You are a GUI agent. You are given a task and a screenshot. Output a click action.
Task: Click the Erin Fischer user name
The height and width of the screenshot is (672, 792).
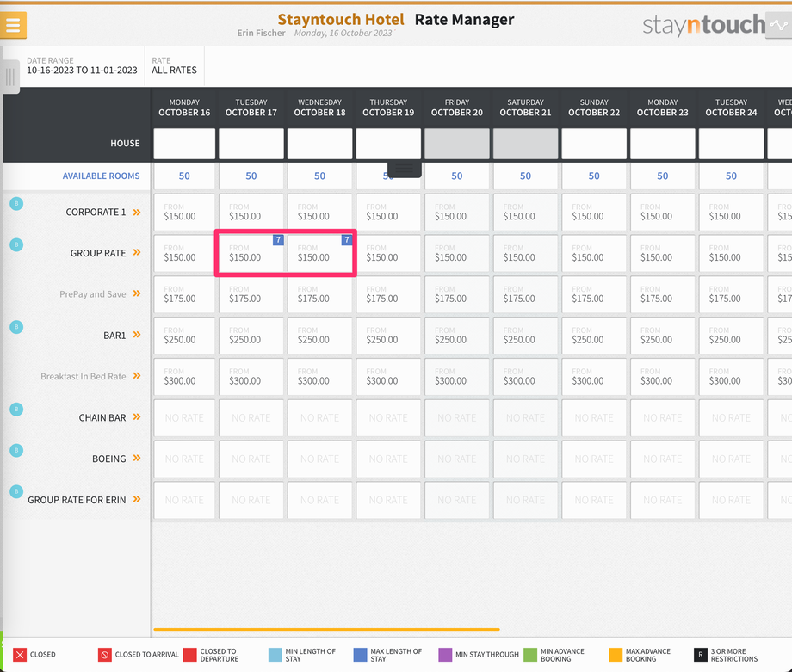point(261,33)
